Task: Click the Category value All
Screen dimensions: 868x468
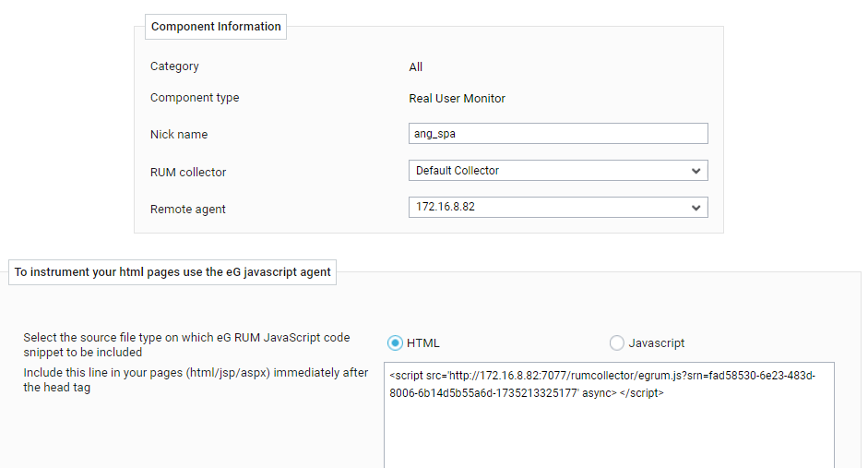Action: click(x=416, y=67)
